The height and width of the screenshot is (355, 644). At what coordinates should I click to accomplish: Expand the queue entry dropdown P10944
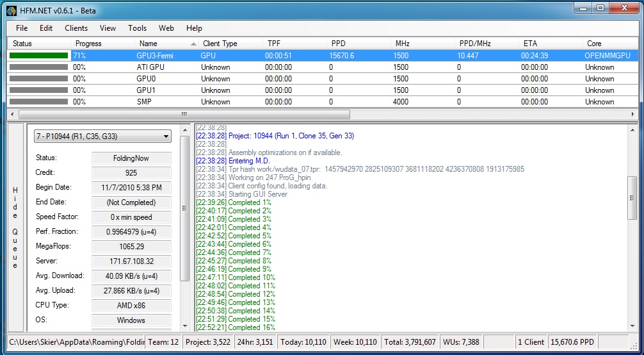click(x=166, y=136)
